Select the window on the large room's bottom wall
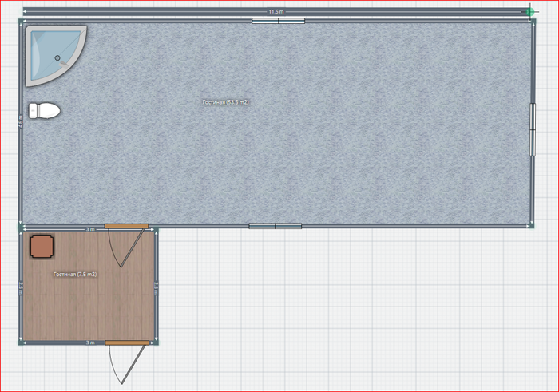Screen dimensions: 559x392 tap(275, 226)
